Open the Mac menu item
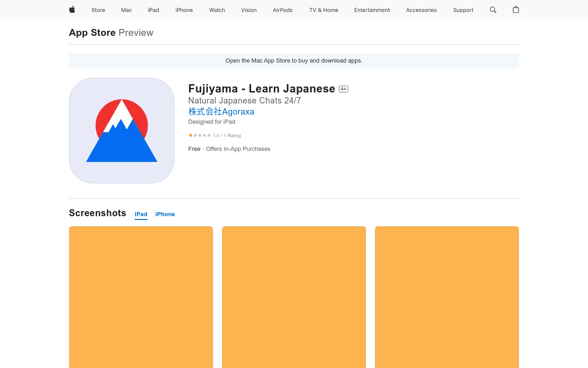The height and width of the screenshot is (368, 588). click(x=126, y=10)
